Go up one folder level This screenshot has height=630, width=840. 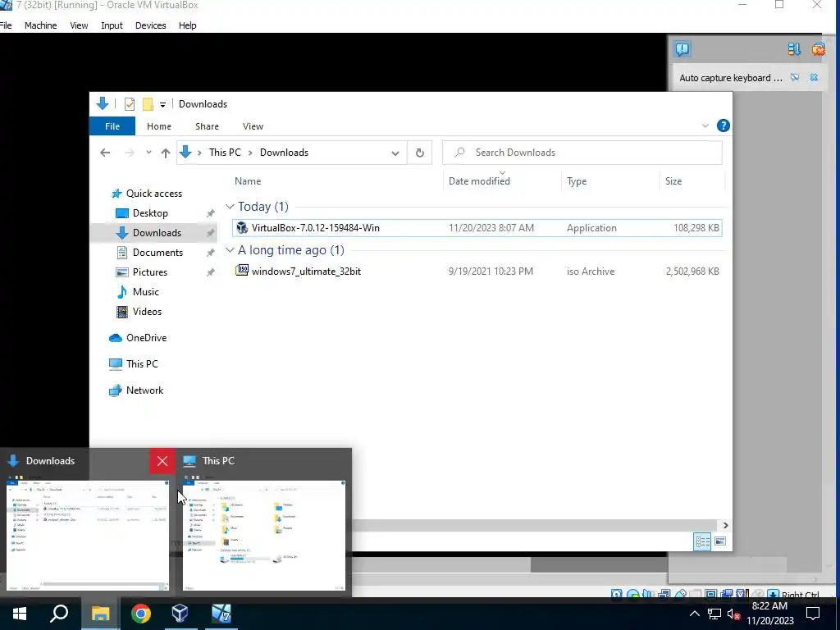(x=166, y=153)
